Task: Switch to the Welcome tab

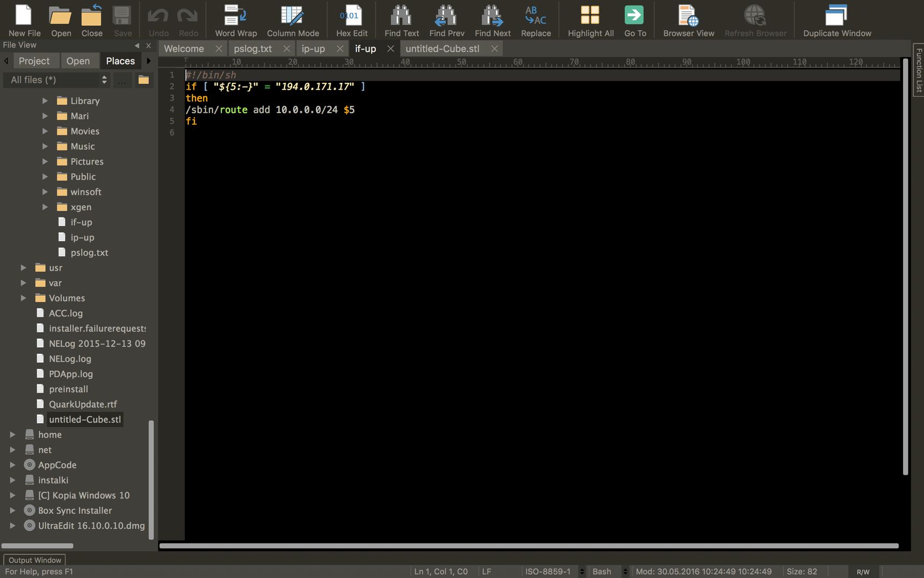Action: pos(184,48)
